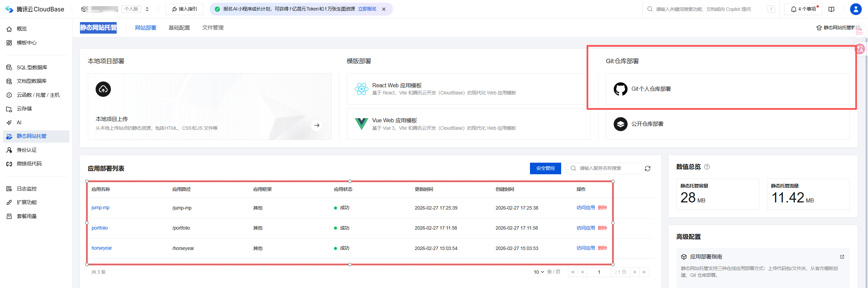This screenshot has width=868, height=288.
Task: Open the 身份认证 sidebar icon
Action: pyautogui.click(x=9, y=150)
